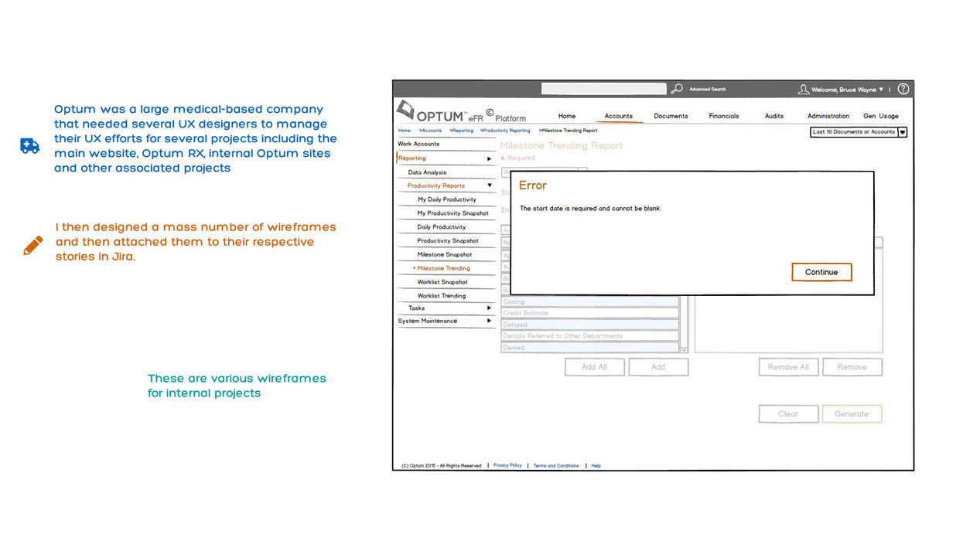The width and height of the screenshot is (980, 551).
Task: Click the blue ambulance icon
Action: [x=29, y=146]
